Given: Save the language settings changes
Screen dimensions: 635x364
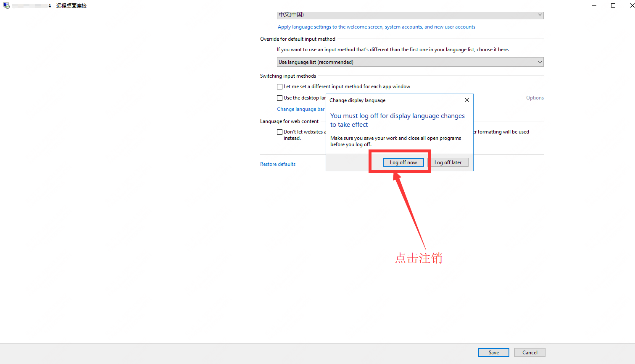Looking at the screenshot, I should [493, 352].
